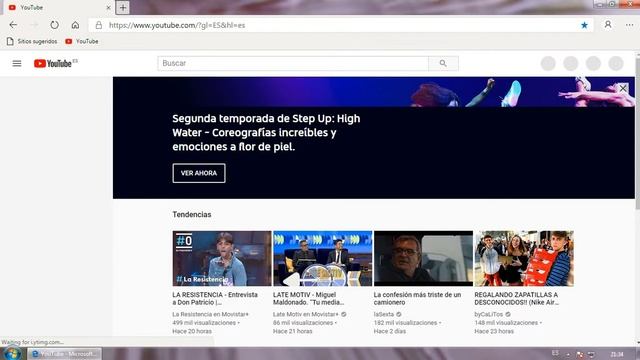Open the Sitios sugeridos bookmark
The image size is (640, 360).
click(32, 41)
